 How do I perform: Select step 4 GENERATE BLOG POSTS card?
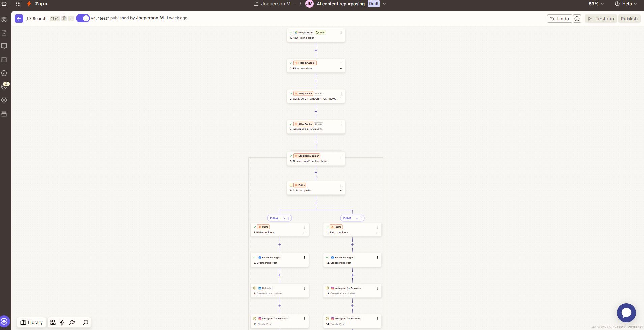[x=316, y=127]
